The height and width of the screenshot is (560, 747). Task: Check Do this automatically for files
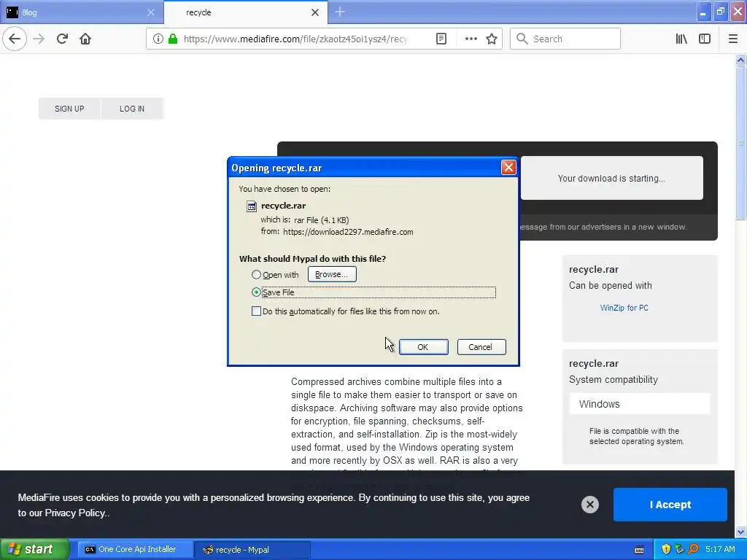click(256, 311)
